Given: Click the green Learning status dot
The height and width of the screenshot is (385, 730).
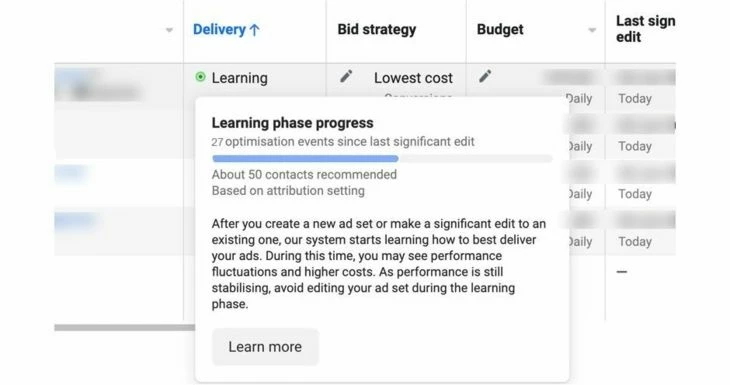Looking at the screenshot, I should click(200, 77).
